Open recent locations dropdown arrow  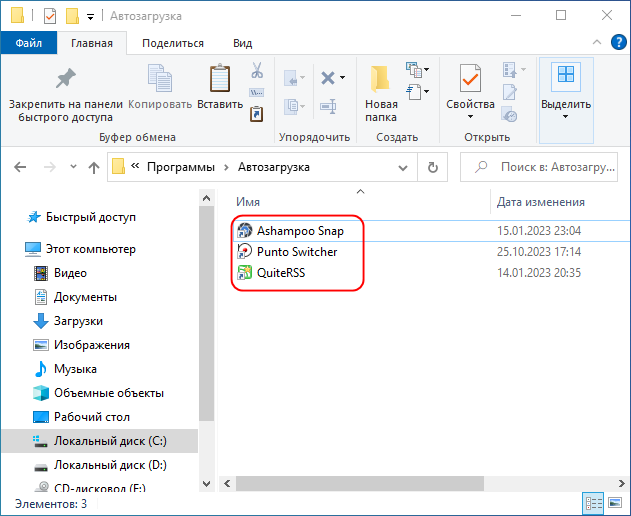[73, 166]
